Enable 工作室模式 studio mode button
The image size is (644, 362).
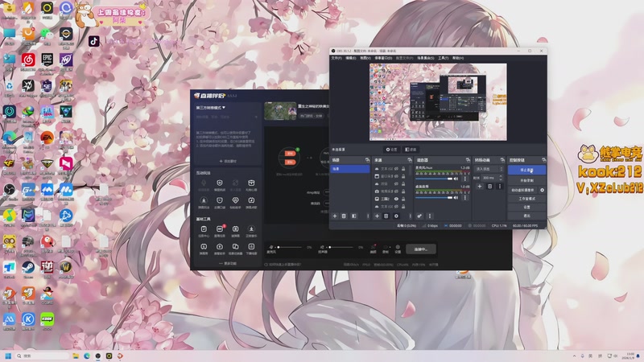click(526, 199)
